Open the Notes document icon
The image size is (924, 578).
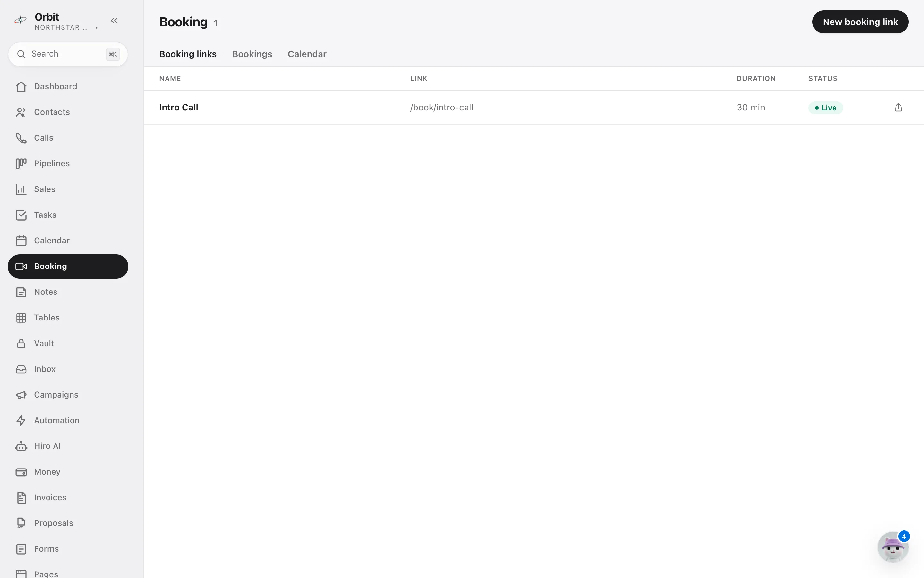21,292
